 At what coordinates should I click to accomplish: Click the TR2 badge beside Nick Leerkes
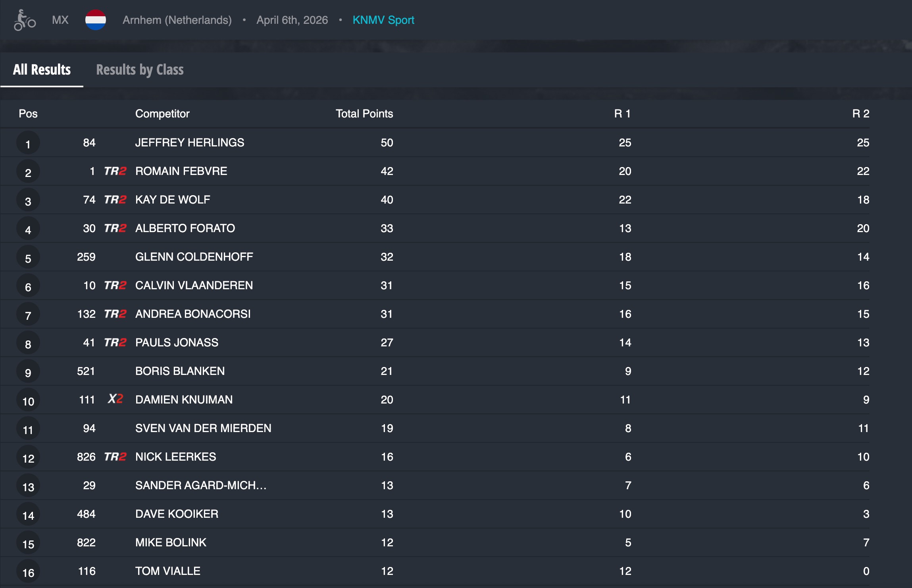pos(115,457)
